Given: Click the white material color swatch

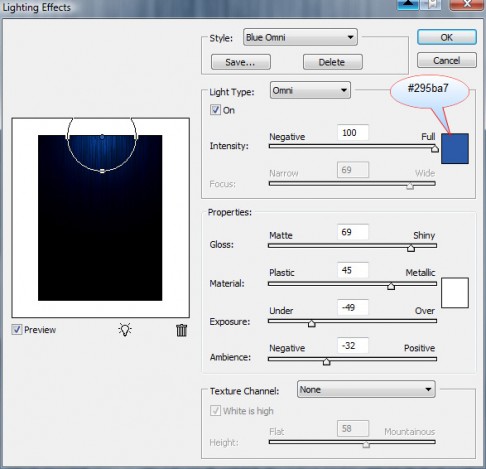Looking at the screenshot, I should pos(455,292).
